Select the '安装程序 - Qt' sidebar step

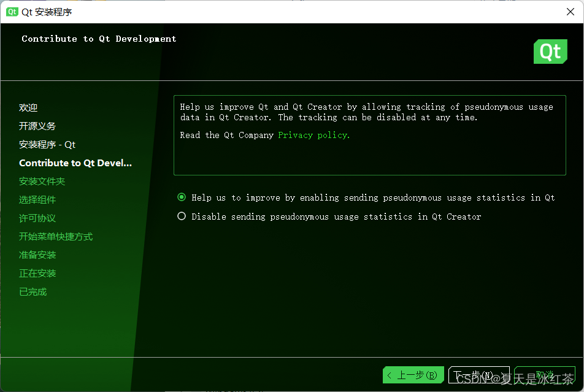47,145
